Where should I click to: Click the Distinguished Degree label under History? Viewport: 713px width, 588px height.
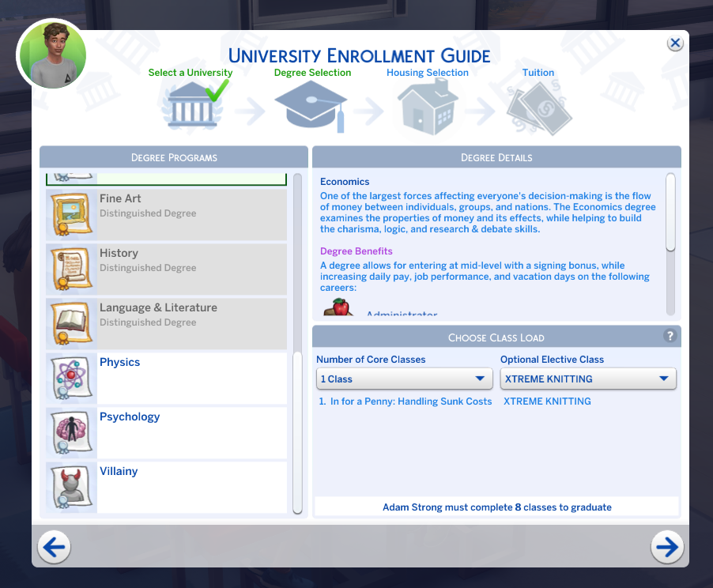point(148,268)
